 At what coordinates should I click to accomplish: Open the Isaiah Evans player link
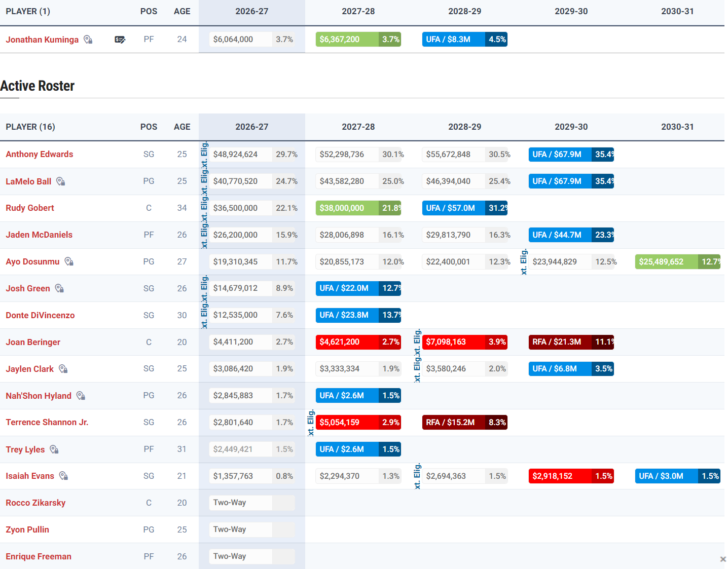[30, 476]
